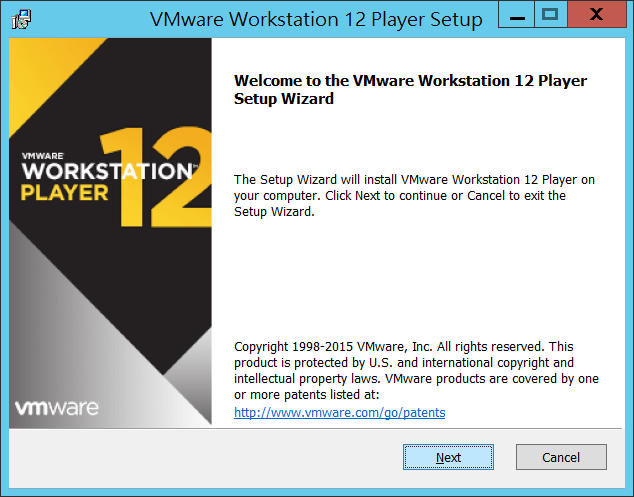The width and height of the screenshot is (634, 497).
Task: Click the "Welcome to the VMware Workstation 12 Player" heading
Action: (410, 89)
